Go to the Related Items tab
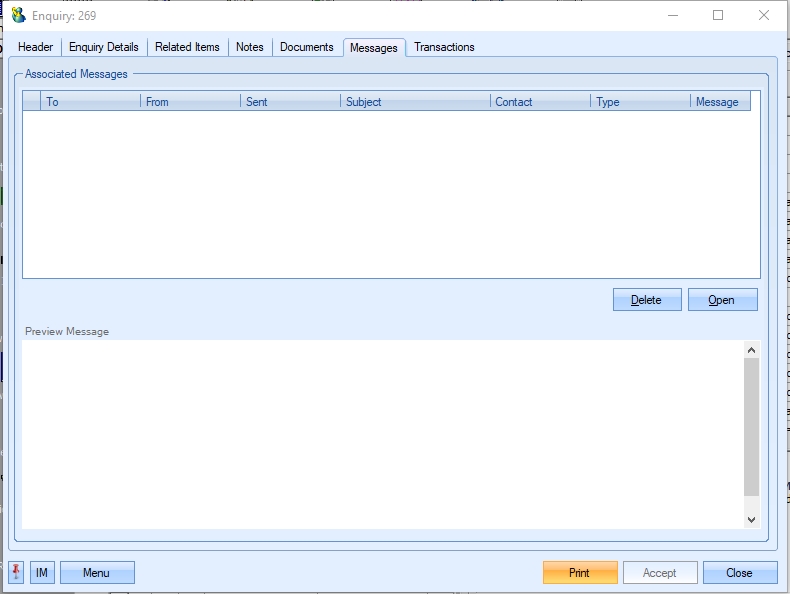This screenshot has width=790, height=594. [187, 47]
